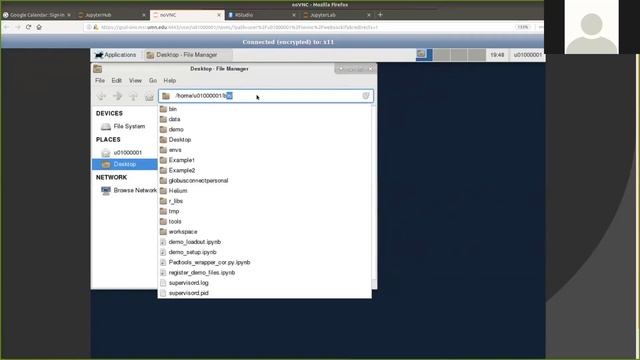The image size is (640, 360).
Task: Select demo_loadout.ipynb in the list
Action: point(264,242)
